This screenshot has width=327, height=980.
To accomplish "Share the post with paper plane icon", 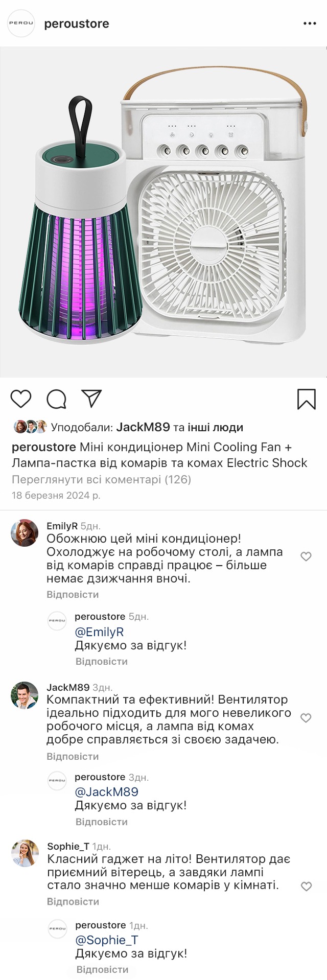I will tap(92, 399).
